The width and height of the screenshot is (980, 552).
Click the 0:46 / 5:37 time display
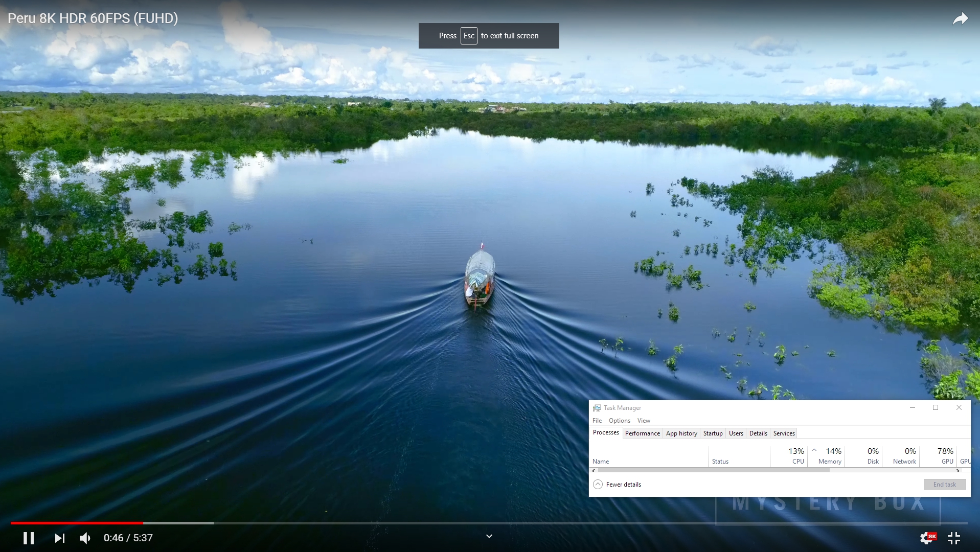click(128, 538)
